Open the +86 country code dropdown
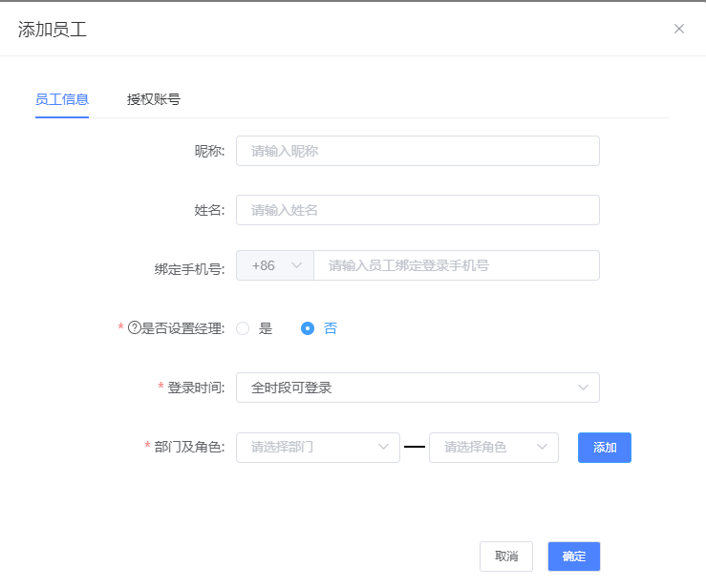Viewport: 706px width, 588px height. point(275,265)
